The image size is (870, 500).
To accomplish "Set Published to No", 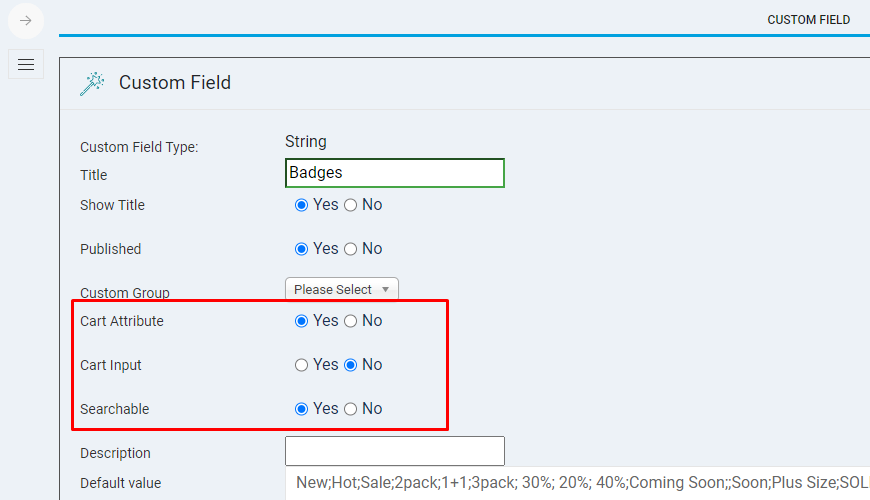I will [x=350, y=249].
